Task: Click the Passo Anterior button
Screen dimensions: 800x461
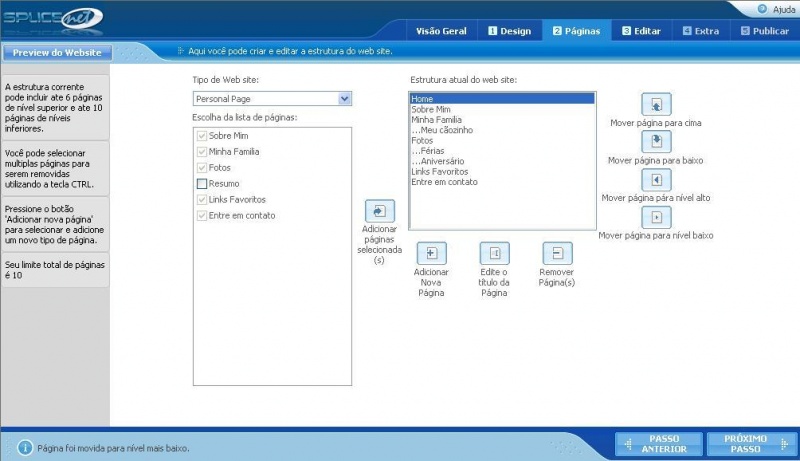Action: pyautogui.click(x=659, y=444)
